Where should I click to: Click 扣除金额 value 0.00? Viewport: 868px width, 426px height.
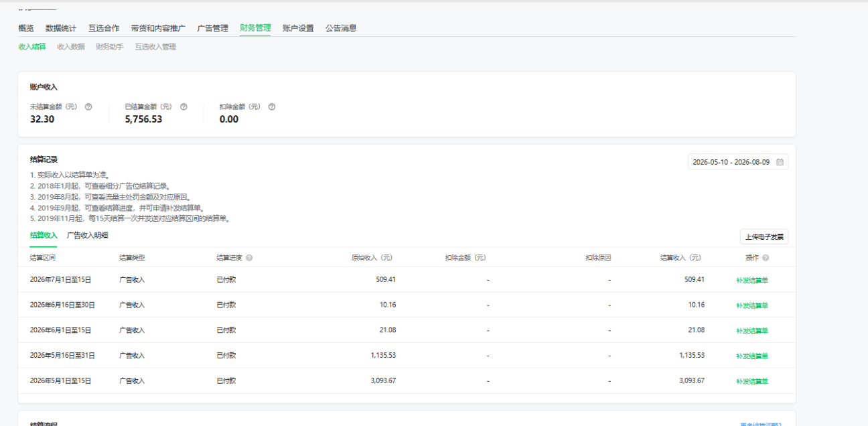[x=229, y=119]
